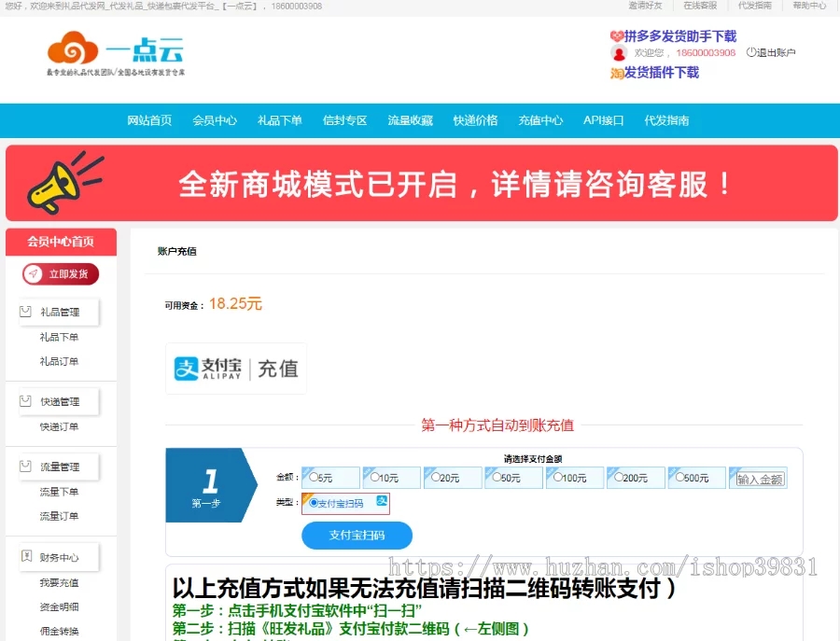Select the 100元 recharge amount
The width and height of the screenshot is (840, 641).
558,477
